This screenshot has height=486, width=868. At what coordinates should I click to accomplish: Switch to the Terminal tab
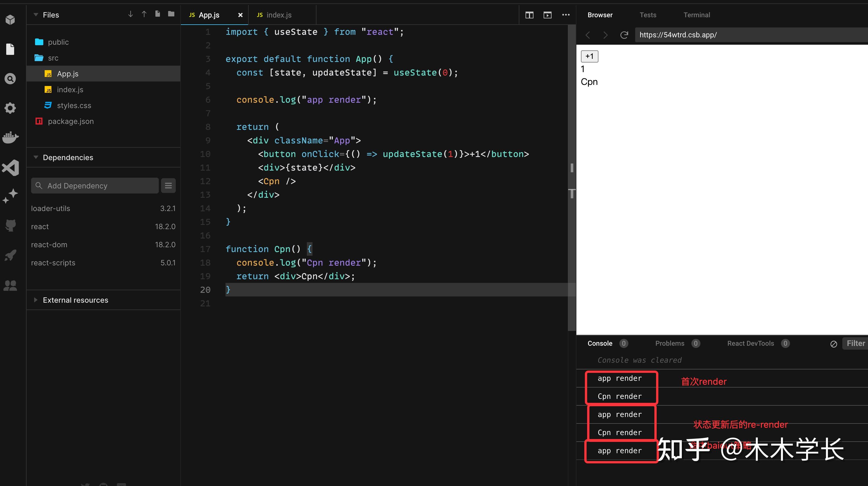click(696, 15)
